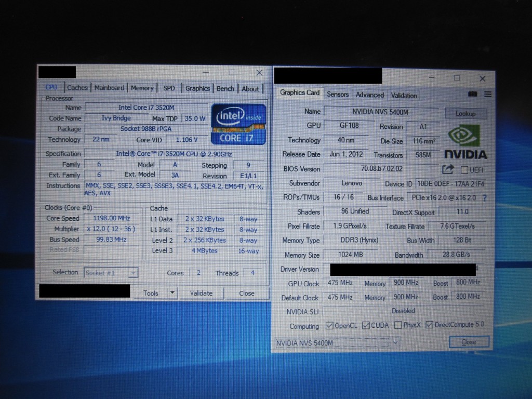Click the Device ID field 10DE 0DEF
The image size is (532, 399).
click(x=451, y=183)
